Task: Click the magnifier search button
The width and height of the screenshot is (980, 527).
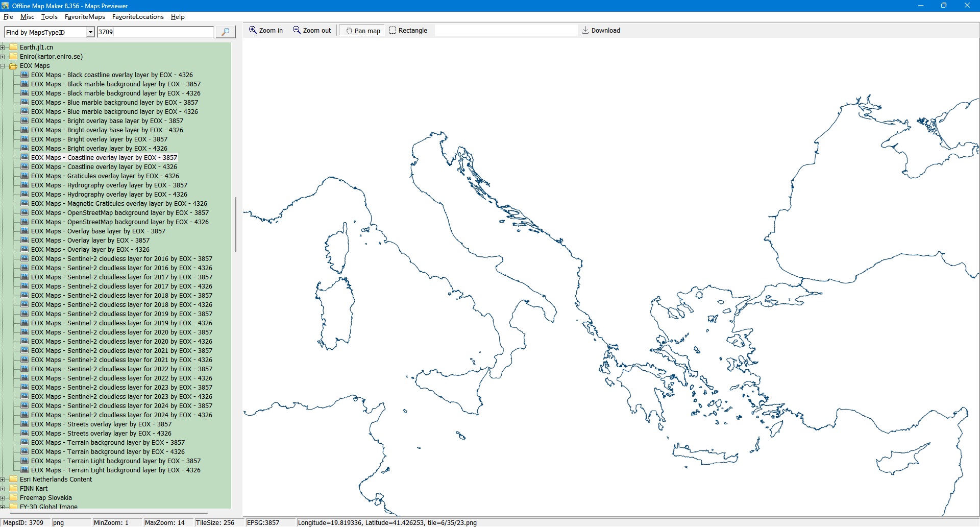Action: click(x=225, y=32)
